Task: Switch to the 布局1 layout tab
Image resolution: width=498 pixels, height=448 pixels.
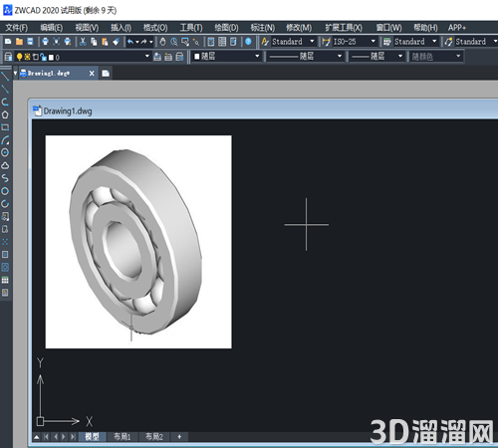Action: click(122, 437)
